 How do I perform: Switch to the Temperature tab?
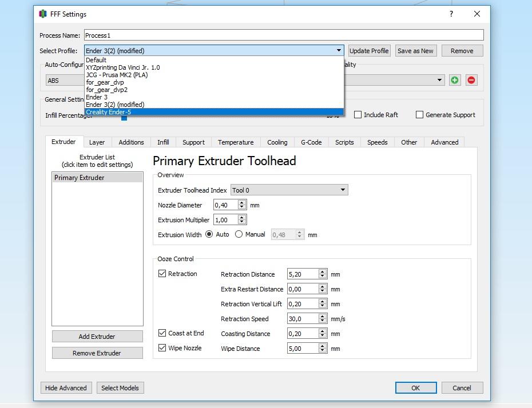pyautogui.click(x=236, y=142)
